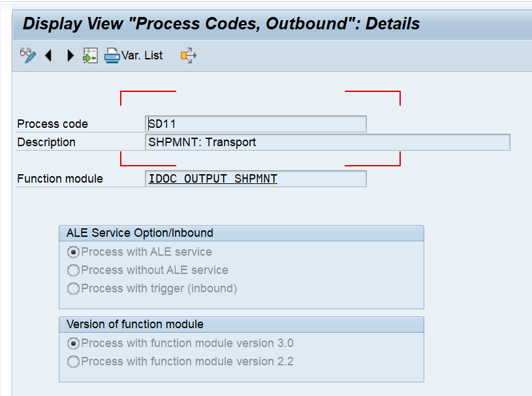Click the Process code label

(53, 124)
